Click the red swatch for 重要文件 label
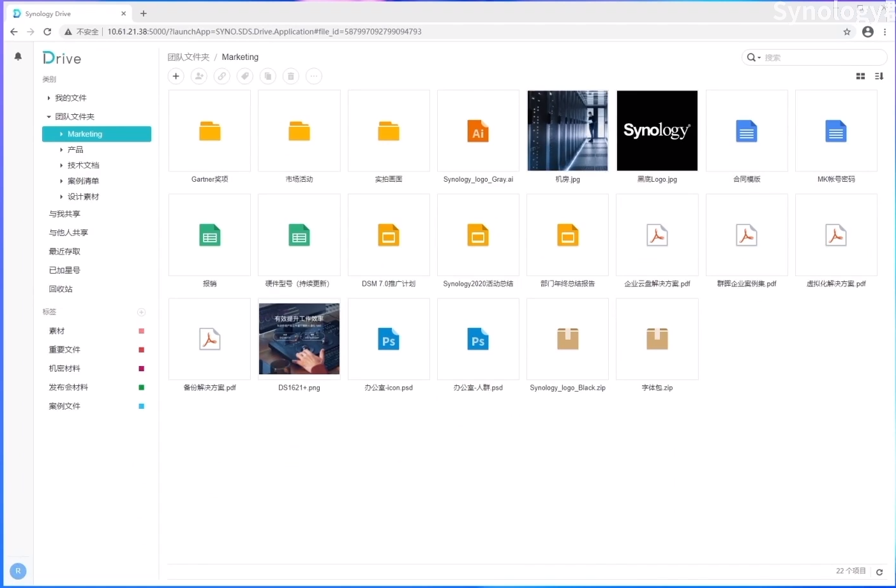This screenshot has width=896, height=588. (142, 349)
